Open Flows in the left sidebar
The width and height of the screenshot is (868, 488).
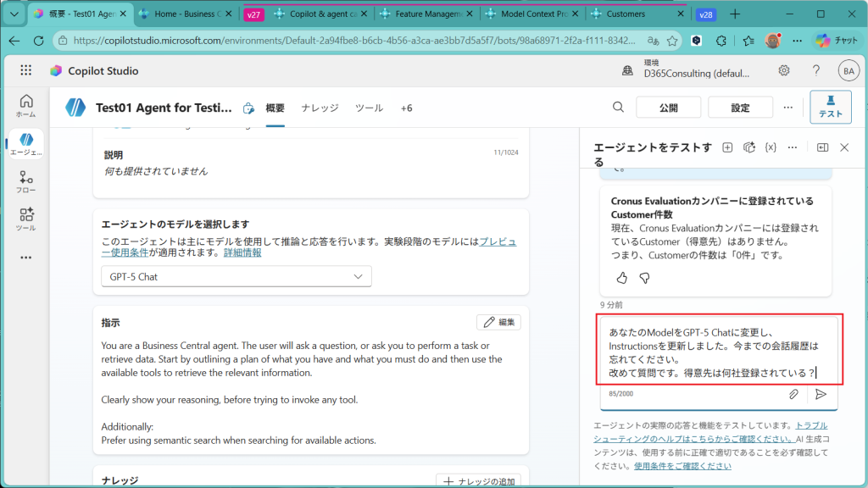tap(25, 182)
